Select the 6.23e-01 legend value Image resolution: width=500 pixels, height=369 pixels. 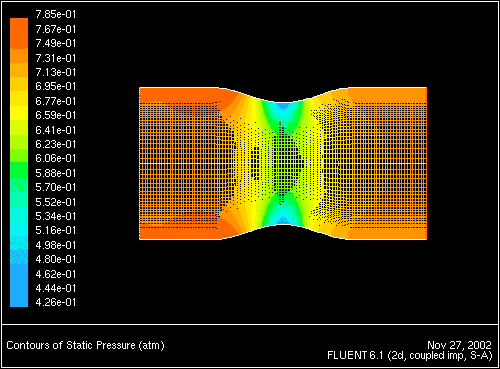(56, 144)
